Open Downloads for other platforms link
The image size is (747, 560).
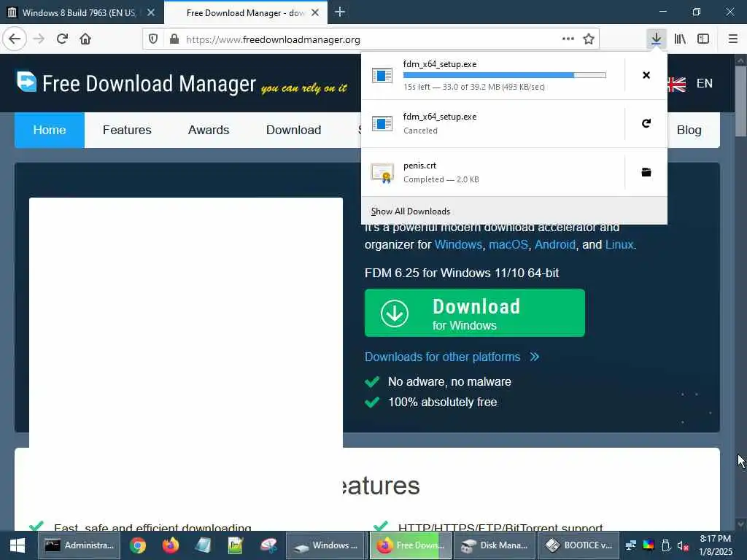(x=452, y=357)
